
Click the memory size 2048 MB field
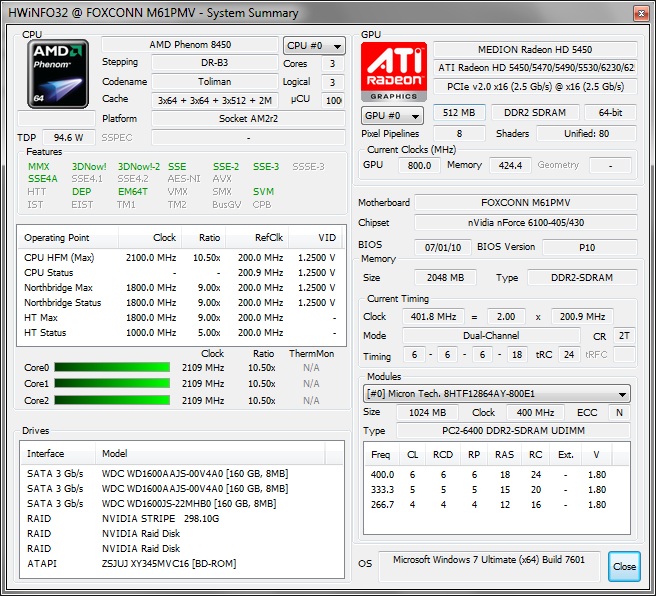pos(445,277)
